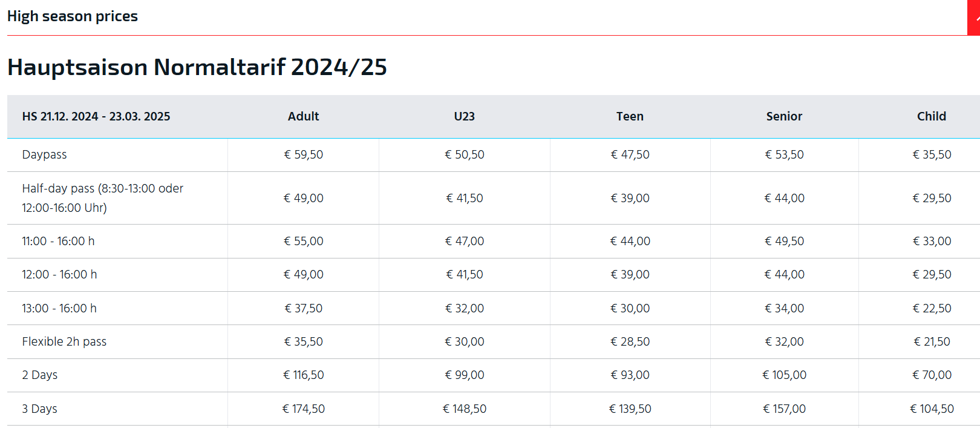Click the 12:00 - 16:00 h row label
980x428 pixels.
coord(59,274)
